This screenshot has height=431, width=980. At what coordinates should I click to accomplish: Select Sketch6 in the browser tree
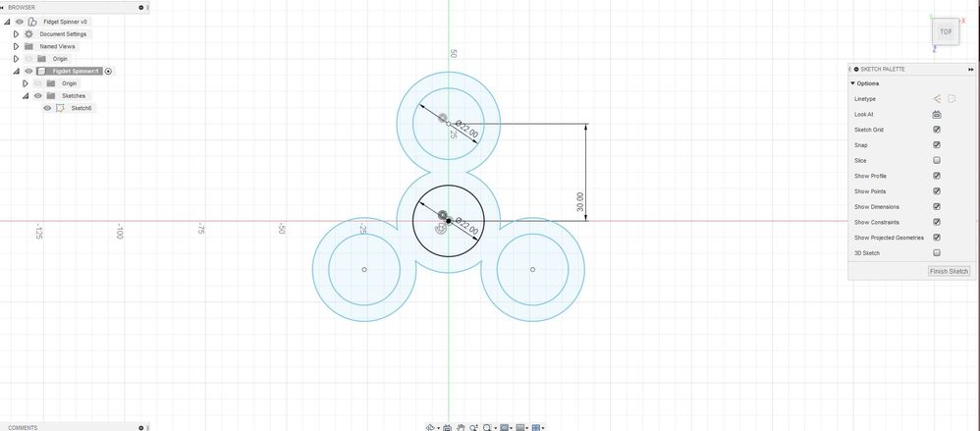pyautogui.click(x=82, y=108)
